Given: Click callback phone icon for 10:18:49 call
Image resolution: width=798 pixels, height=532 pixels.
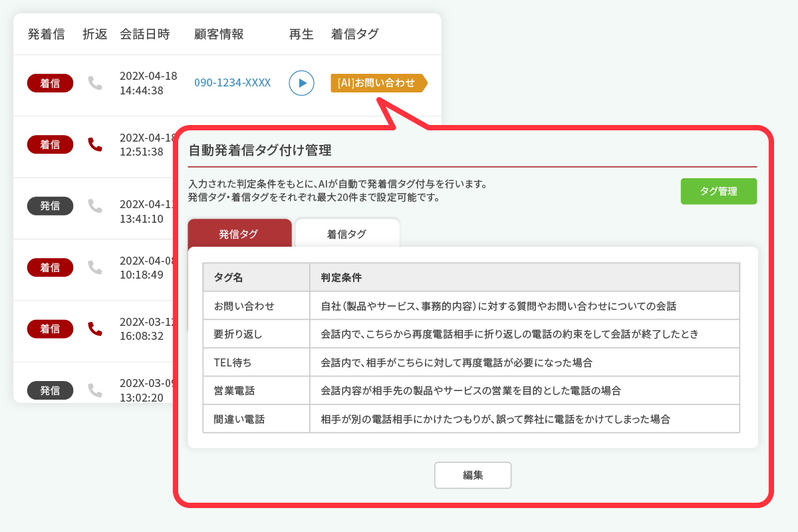Looking at the screenshot, I should pyautogui.click(x=95, y=267).
